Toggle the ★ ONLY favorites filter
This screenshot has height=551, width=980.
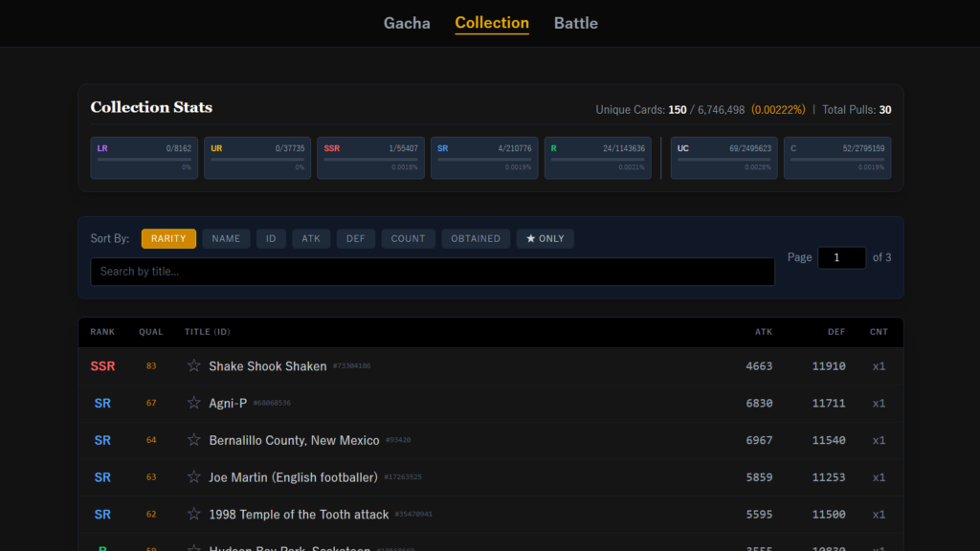(545, 239)
